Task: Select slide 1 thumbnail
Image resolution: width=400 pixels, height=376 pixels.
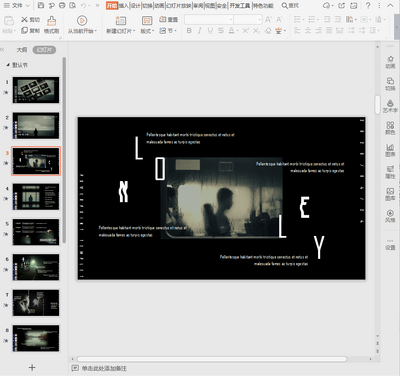Action: (36, 90)
